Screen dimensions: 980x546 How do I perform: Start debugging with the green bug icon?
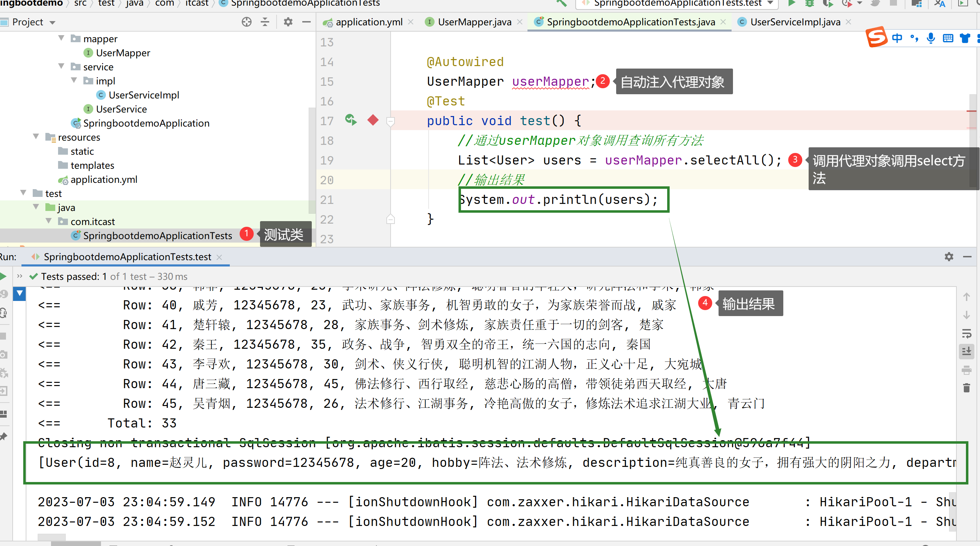(810, 3)
